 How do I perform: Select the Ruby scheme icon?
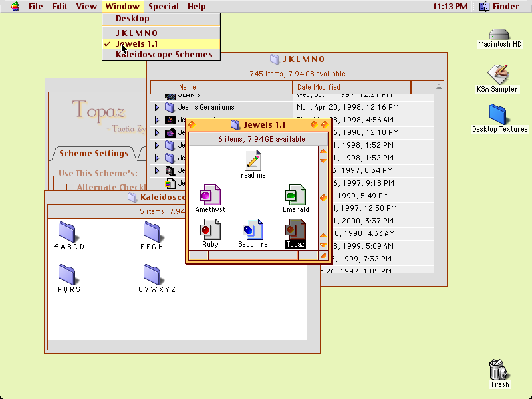210,229
